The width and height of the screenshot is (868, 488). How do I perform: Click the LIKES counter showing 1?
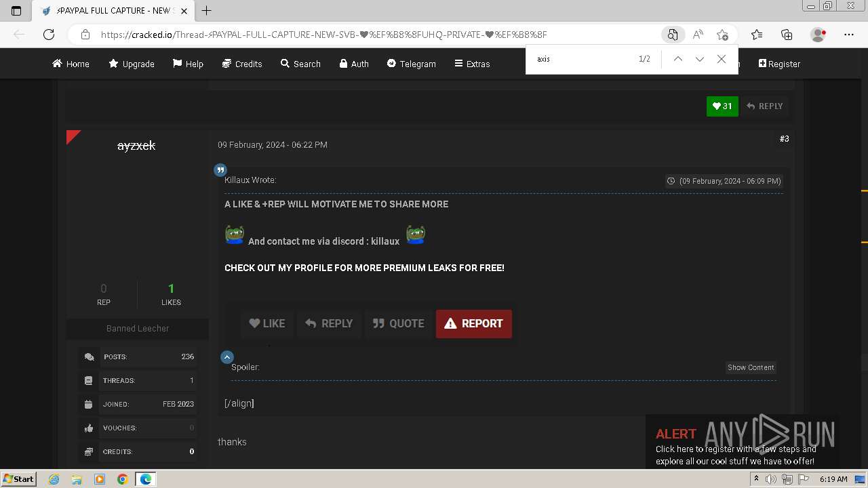point(171,295)
